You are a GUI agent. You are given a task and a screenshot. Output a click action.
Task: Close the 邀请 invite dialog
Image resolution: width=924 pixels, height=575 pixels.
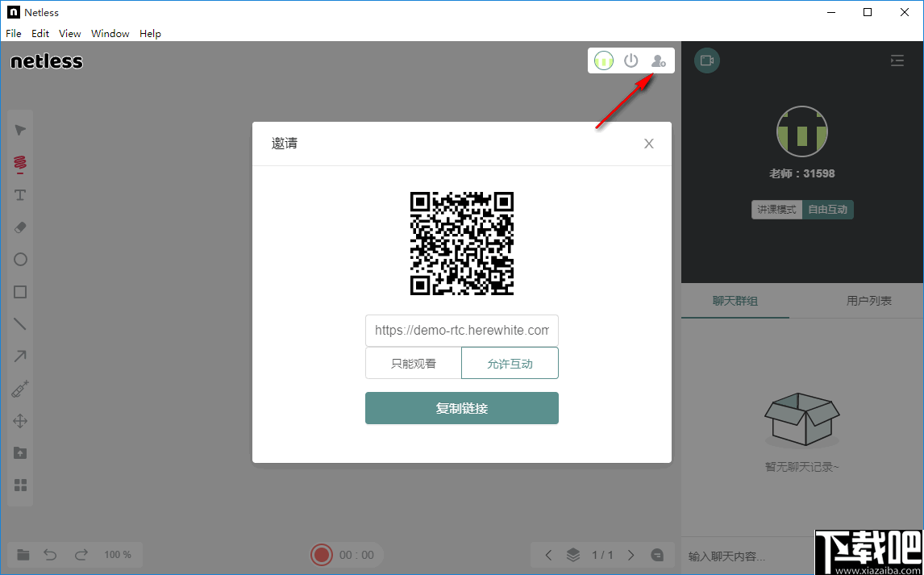coord(649,144)
